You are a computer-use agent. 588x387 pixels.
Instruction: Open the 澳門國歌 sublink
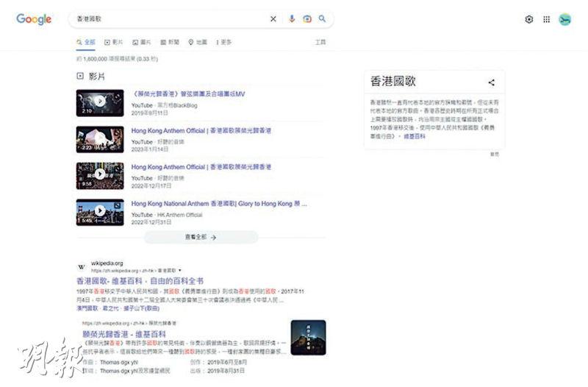coord(87,308)
